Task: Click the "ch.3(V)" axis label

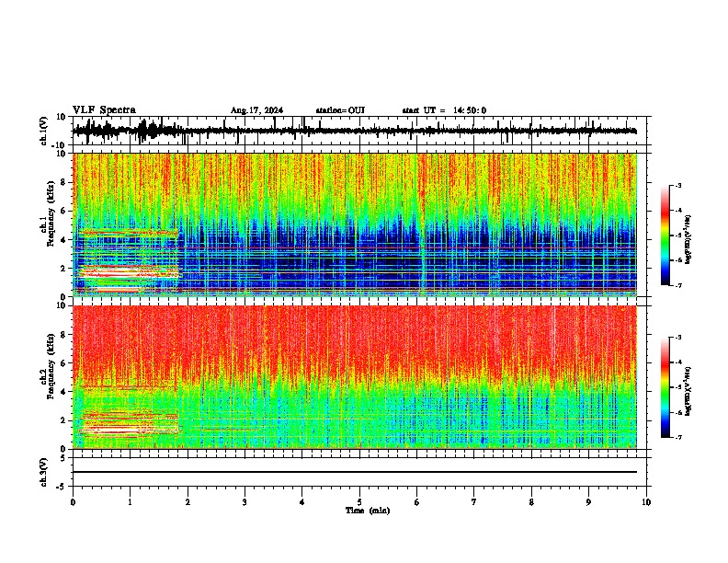Action: point(43,472)
